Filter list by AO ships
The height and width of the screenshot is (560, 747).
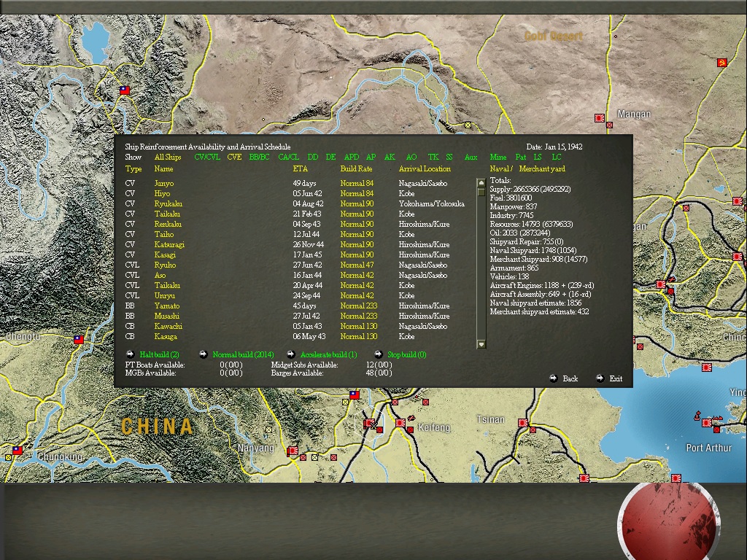pos(411,157)
